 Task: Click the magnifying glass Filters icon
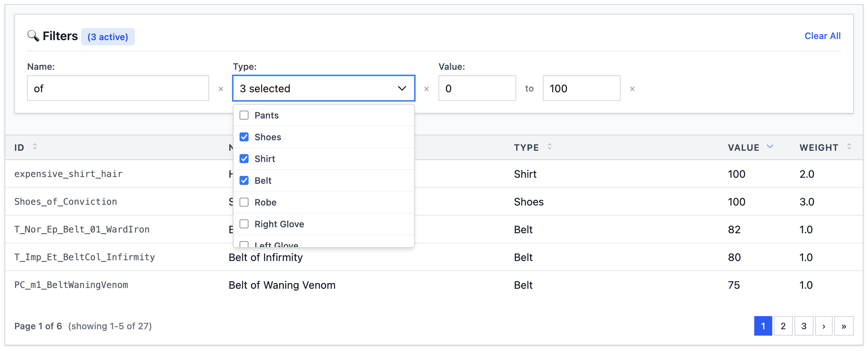(33, 36)
